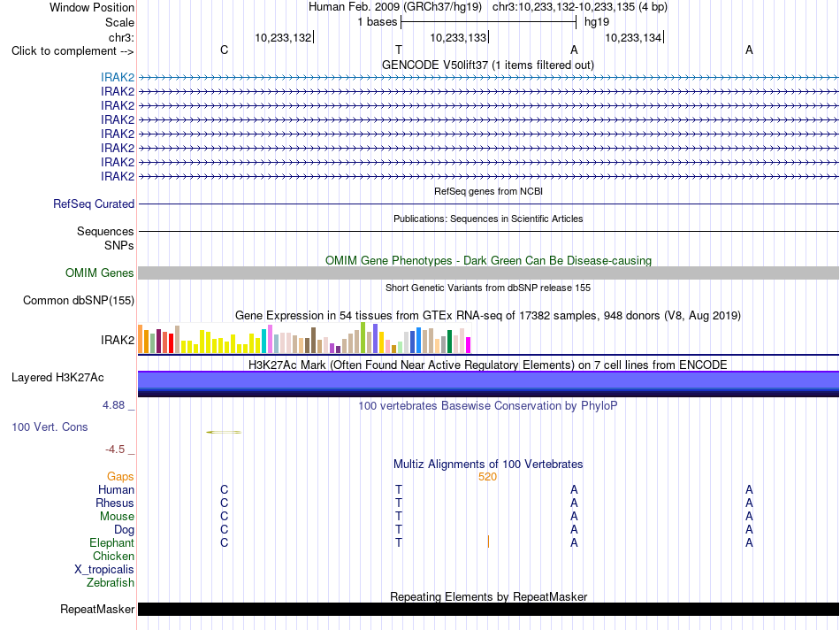This screenshot has height=630, width=840.
Task: Click the C base in the Rhesus row
Action: [224, 503]
